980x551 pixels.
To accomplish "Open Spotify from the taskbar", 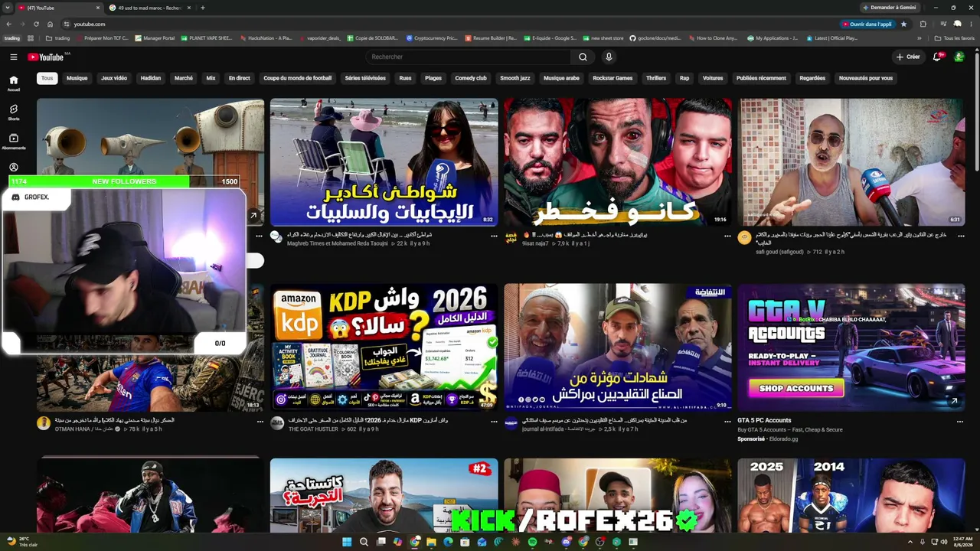I will [x=532, y=542].
